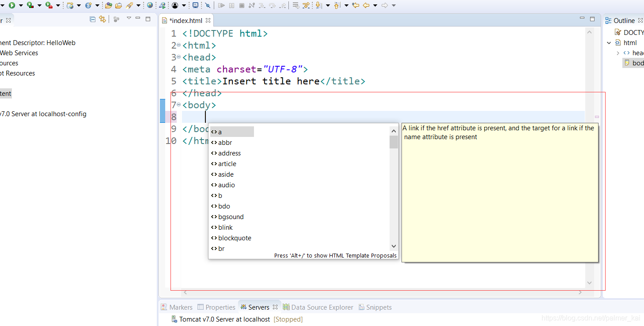
Task: Click the Coverage launch icon
Action: click(x=30, y=5)
